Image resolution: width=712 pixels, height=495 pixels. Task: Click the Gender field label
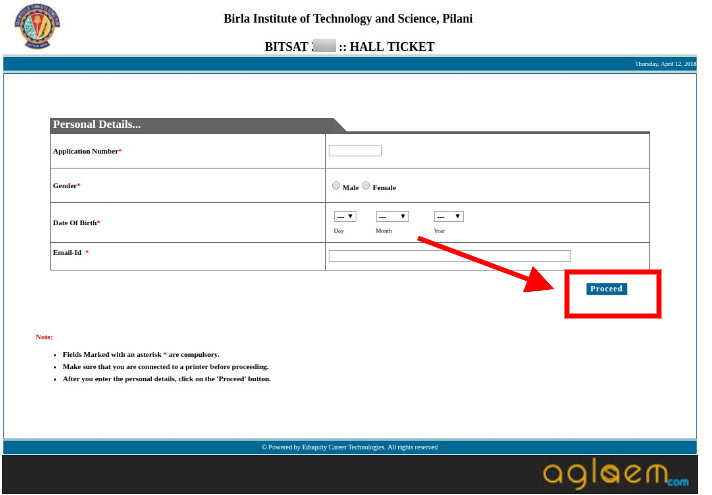(66, 186)
